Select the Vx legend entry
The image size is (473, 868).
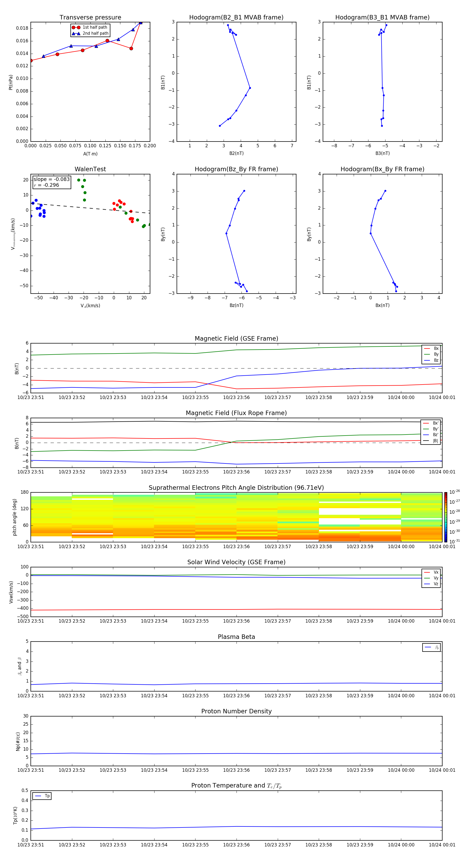click(431, 572)
